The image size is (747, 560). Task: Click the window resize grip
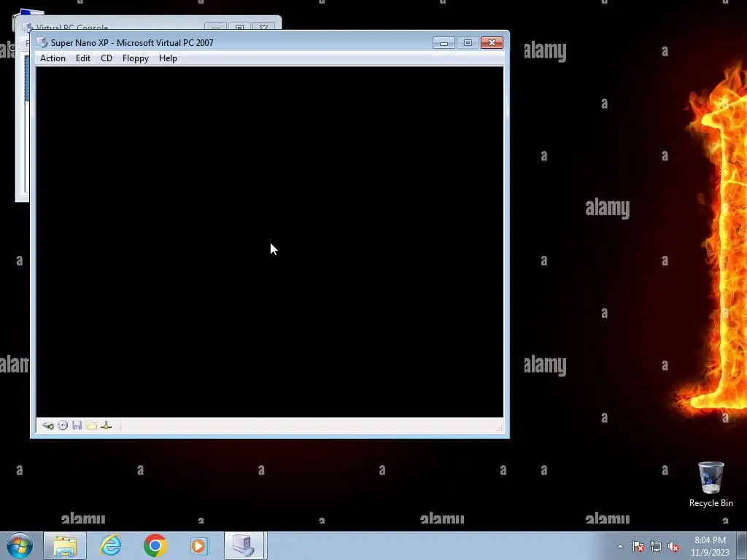click(x=499, y=428)
